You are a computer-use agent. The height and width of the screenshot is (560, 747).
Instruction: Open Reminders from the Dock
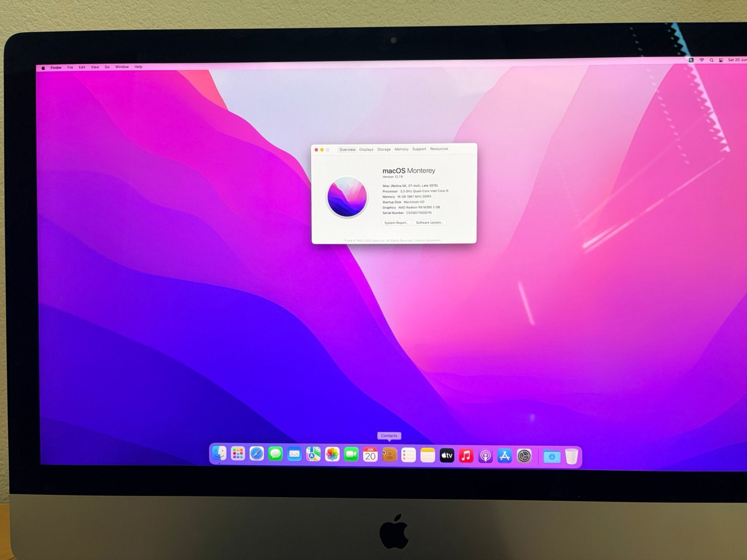coord(409,455)
